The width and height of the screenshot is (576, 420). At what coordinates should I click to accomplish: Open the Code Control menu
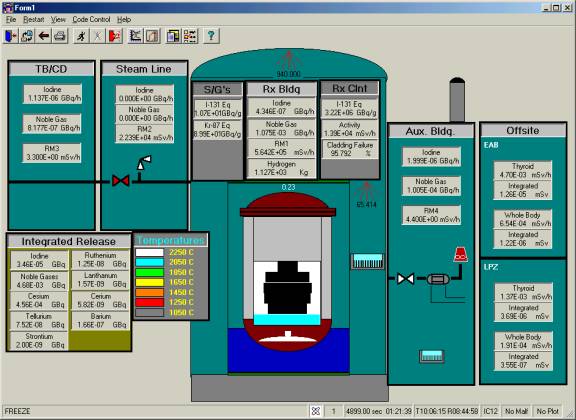pyautogui.click(x=91, y=19)
